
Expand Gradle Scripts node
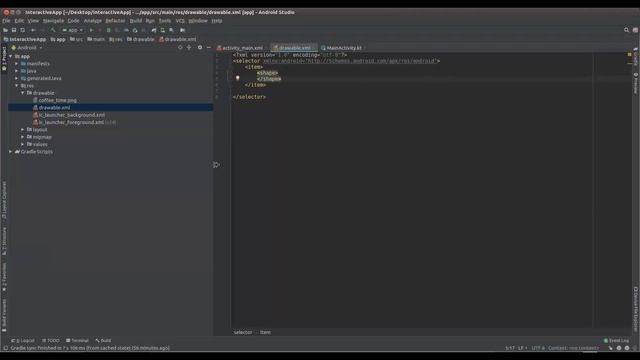pyautogui.click(x=11, y=152)
